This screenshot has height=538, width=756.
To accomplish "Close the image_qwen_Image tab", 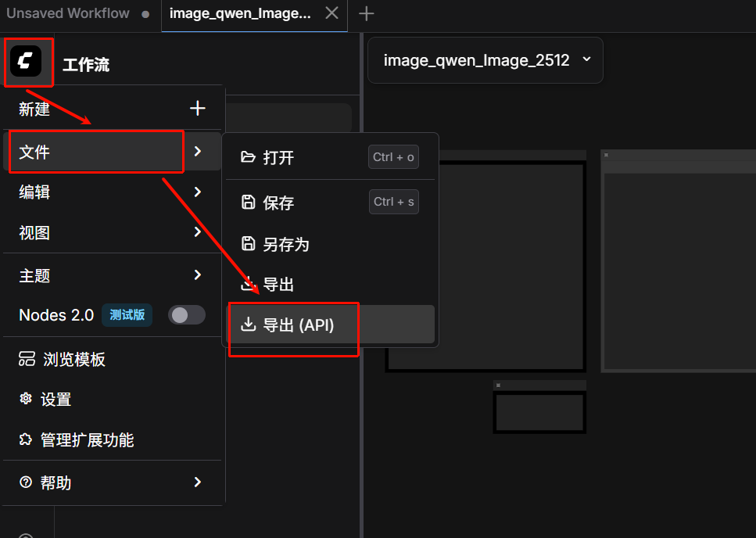I will pos(331,13).
